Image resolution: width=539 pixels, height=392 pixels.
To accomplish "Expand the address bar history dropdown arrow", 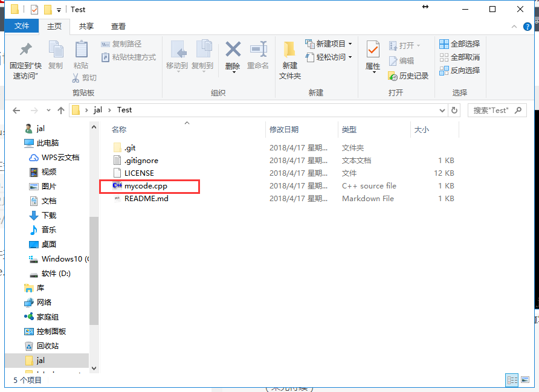I will point(442,110).
